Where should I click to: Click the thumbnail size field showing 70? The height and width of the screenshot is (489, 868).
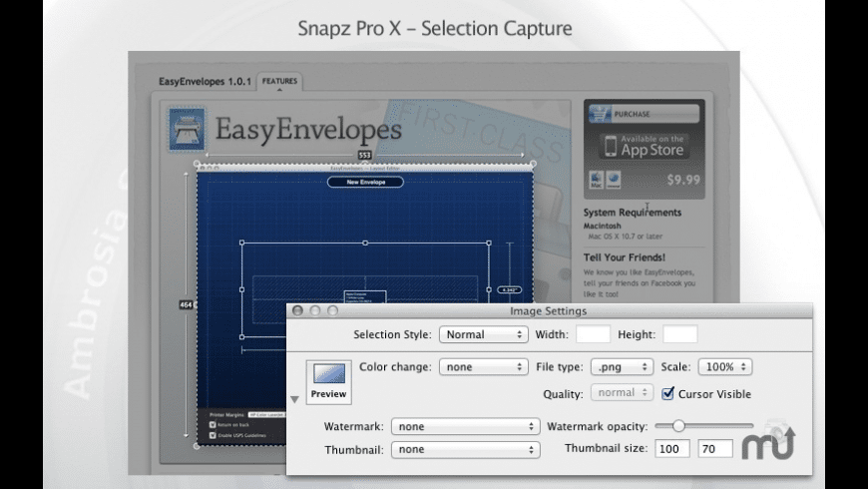click(715, 448)
